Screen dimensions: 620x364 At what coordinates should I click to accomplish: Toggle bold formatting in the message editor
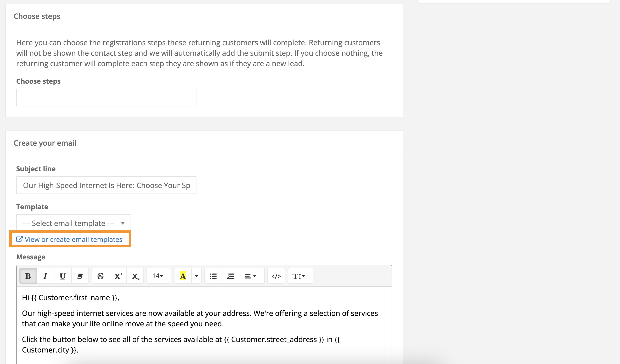coord(27,276)
